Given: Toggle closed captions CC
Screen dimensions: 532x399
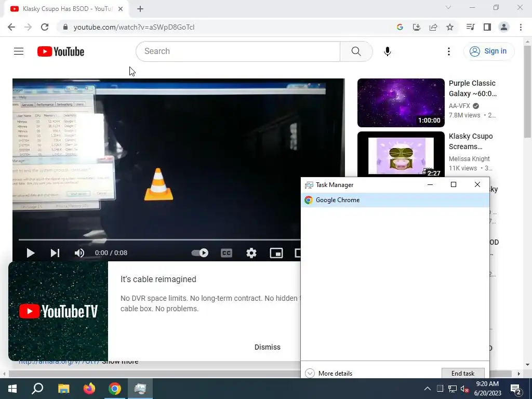Looking at the screenshot, I should 227,253.
